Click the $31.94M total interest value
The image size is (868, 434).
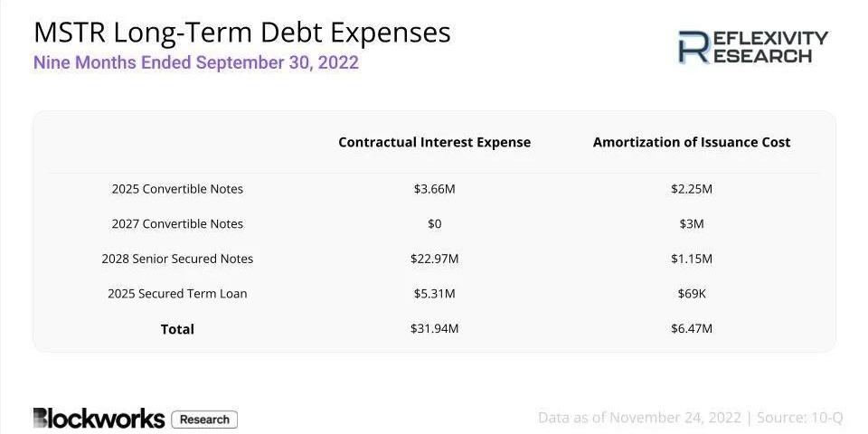[x=435, y=328]
